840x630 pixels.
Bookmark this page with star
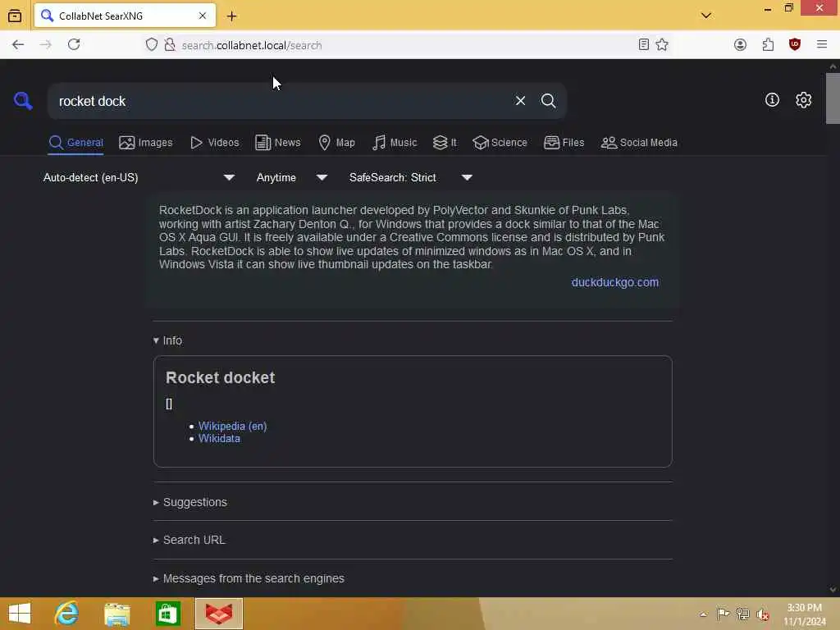pos(662,44)
